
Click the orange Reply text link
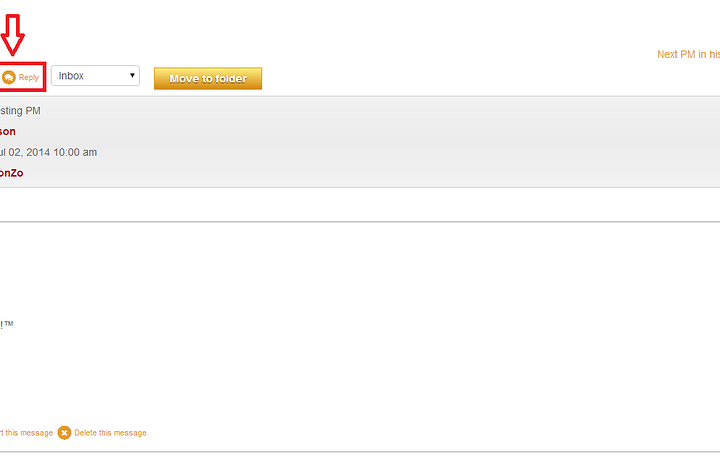click(28, 78)
